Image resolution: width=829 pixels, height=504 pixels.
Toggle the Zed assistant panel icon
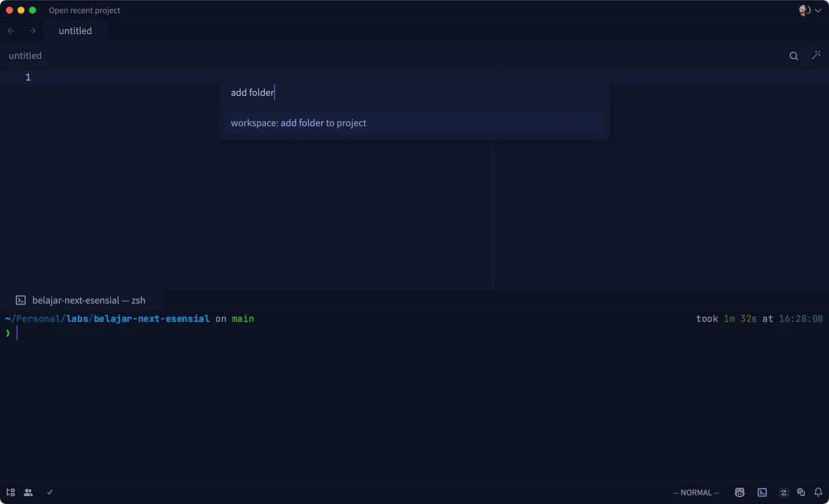(x=783, y=492)
